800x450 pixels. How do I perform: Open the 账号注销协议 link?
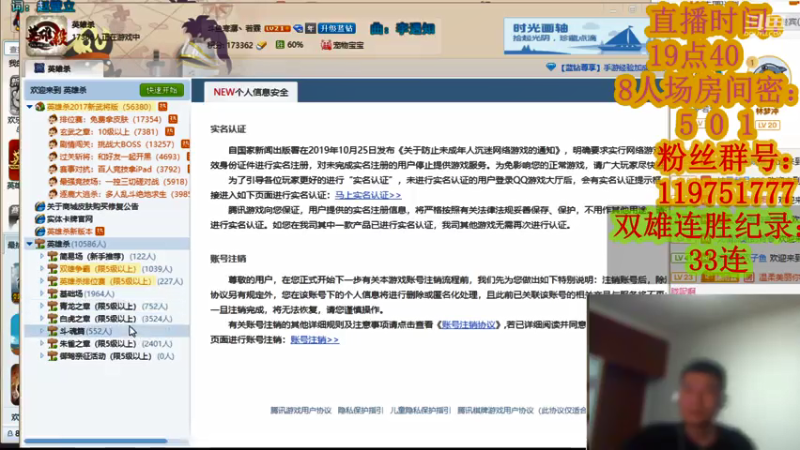(x=468, y=324)
